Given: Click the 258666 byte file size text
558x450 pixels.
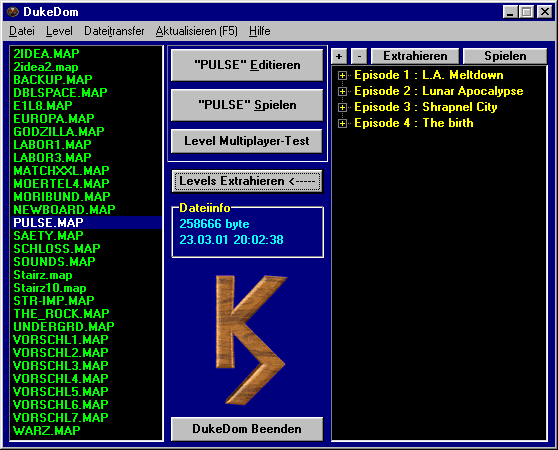Looking at the screenshot, I should click(214, 224).
